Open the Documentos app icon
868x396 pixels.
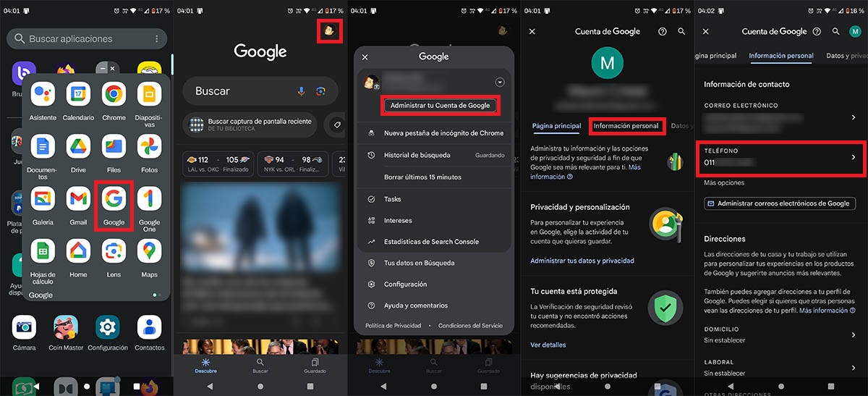click(43, 147)
